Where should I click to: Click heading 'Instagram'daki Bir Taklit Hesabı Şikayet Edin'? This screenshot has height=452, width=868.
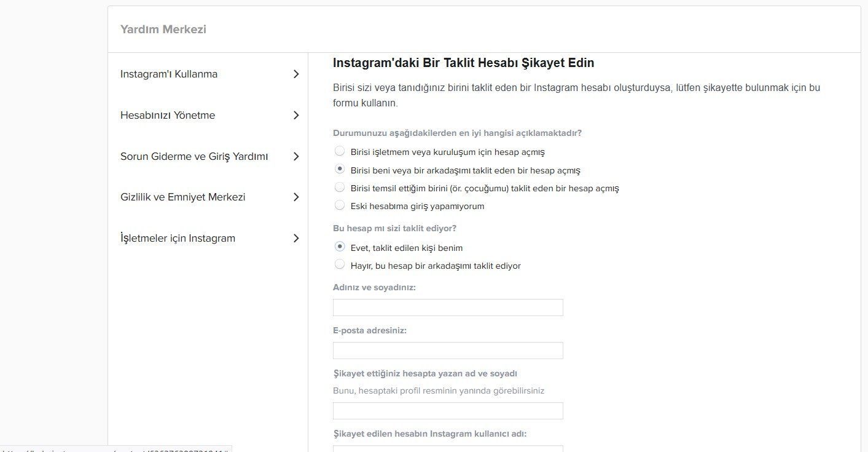click(x=463, y=63)
